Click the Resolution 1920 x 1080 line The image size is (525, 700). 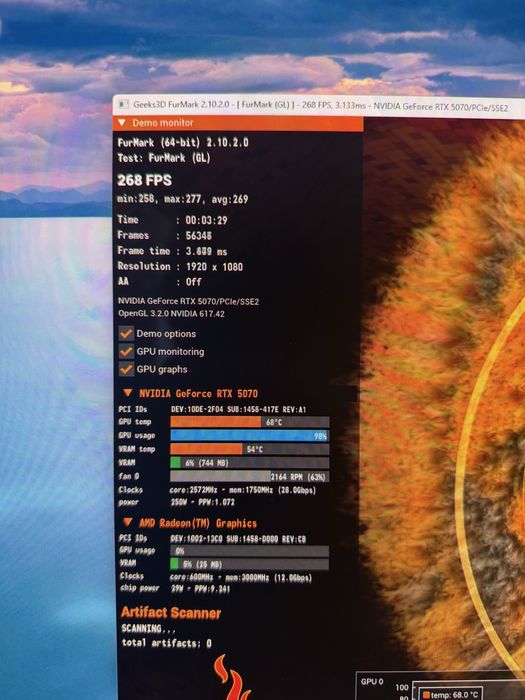pyautogui.click(x=180, y=267)
